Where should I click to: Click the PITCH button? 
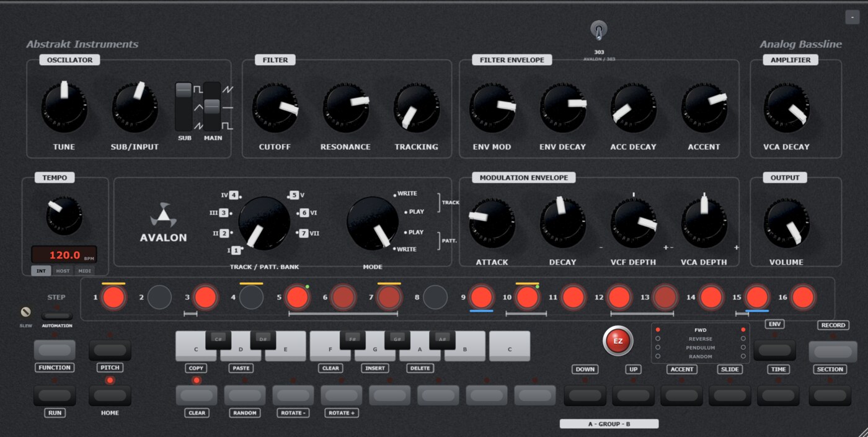click(110, 350)
